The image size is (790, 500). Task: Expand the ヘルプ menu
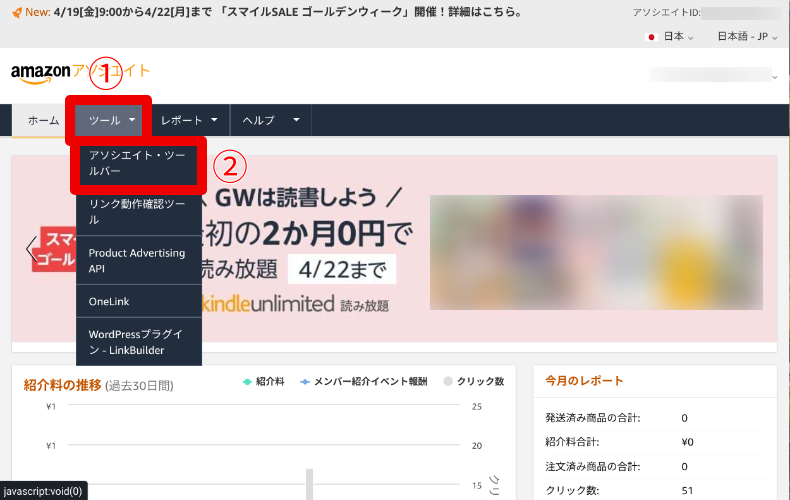[271, 120]
